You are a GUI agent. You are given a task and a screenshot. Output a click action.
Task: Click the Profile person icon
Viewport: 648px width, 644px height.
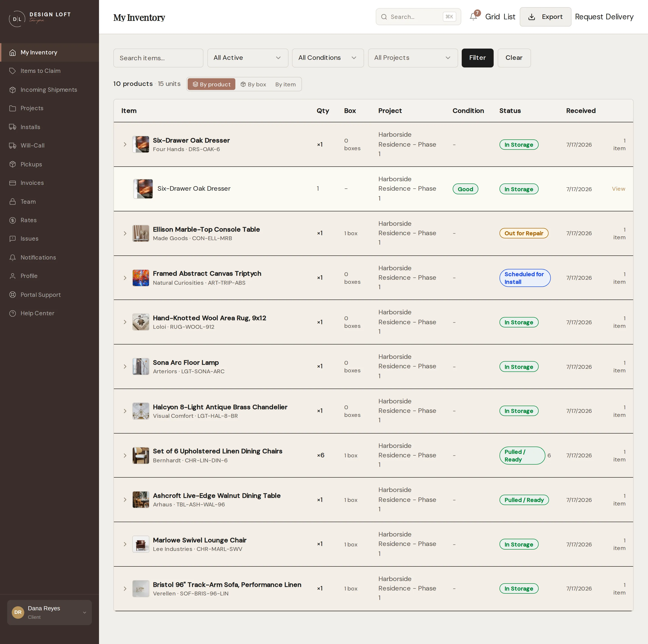tap(13, 276)
